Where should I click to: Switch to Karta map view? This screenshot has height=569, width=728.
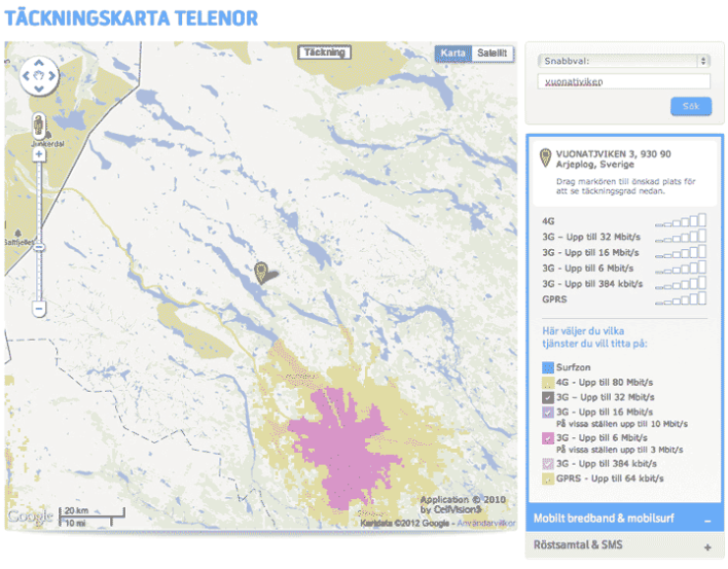[454, 53]
